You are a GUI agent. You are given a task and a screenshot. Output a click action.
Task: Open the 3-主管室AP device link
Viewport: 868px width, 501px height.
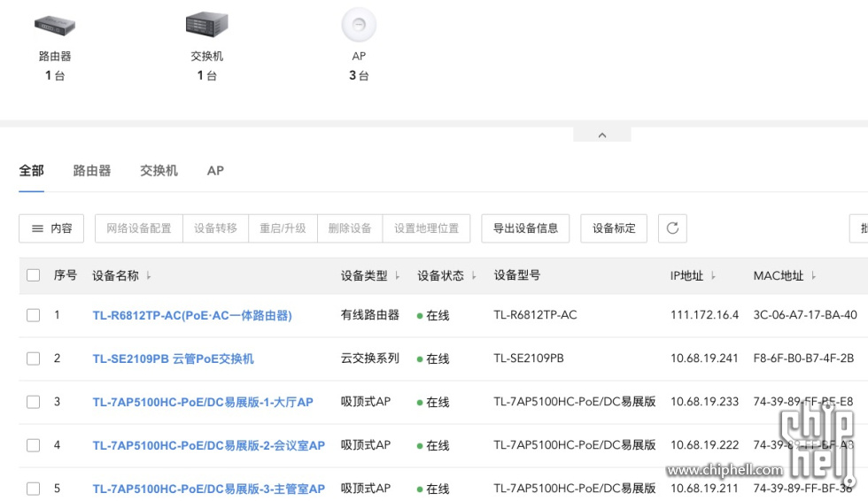point(209,489)
